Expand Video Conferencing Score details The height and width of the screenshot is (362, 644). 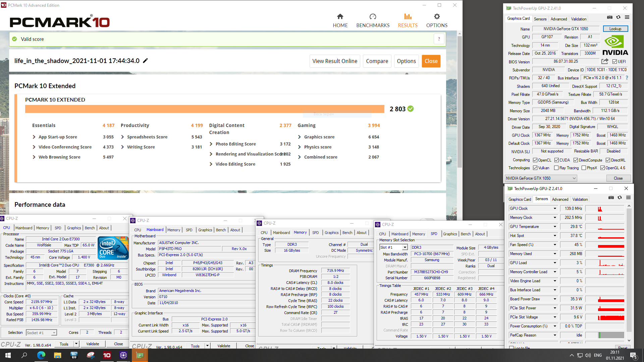34,147
